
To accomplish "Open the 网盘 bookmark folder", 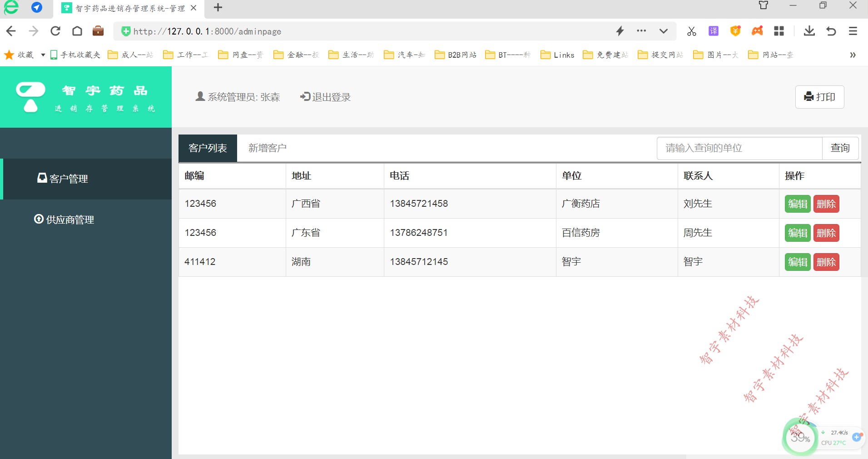I will coord(241,55).
